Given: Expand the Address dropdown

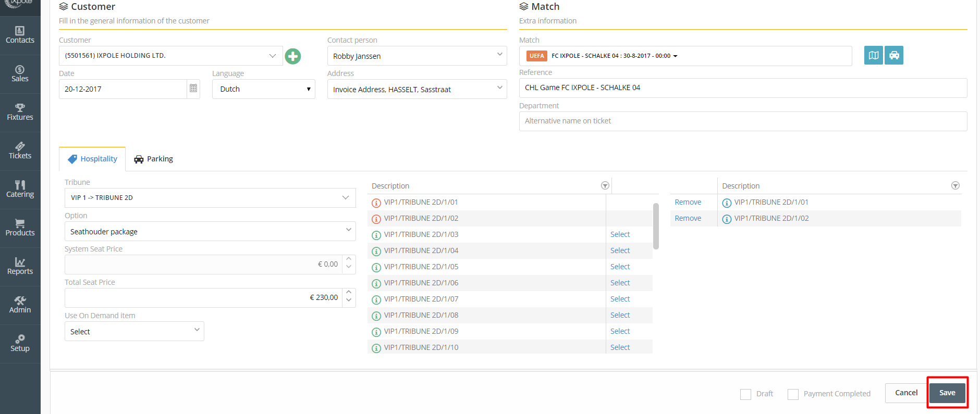Looking at the screenshot, I should click(417, 89).
